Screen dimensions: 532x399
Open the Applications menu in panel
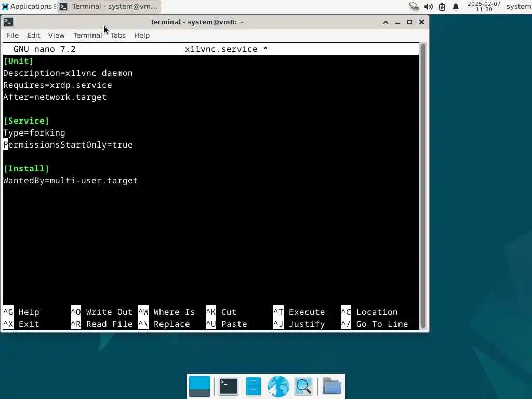coord(28,6)
